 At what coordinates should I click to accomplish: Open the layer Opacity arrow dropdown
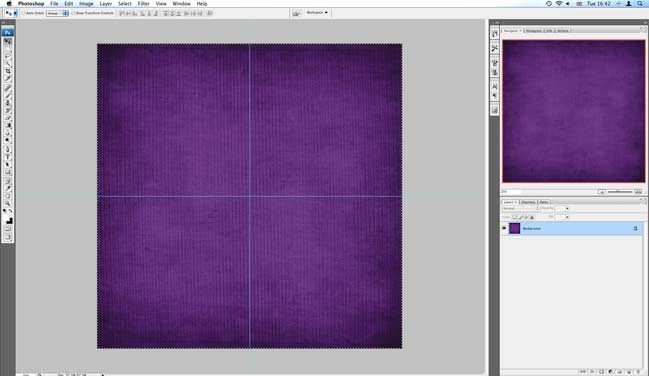(x=567, y=208)
